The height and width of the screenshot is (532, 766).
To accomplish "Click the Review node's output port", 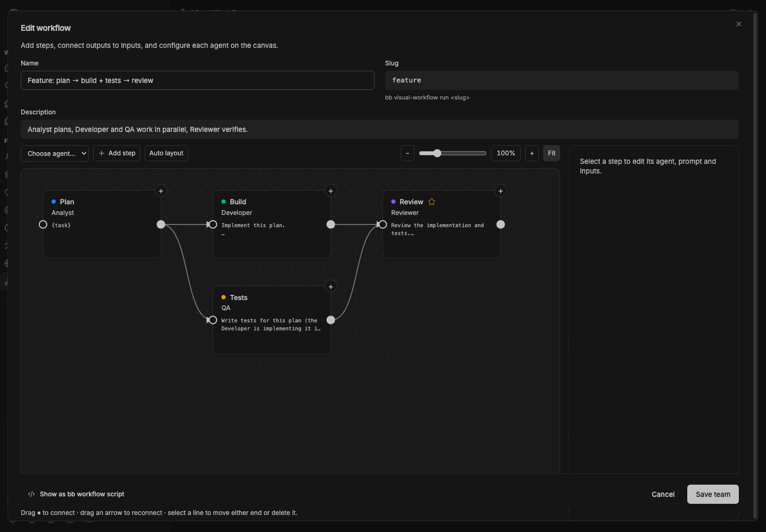I will tap(501, 225).
